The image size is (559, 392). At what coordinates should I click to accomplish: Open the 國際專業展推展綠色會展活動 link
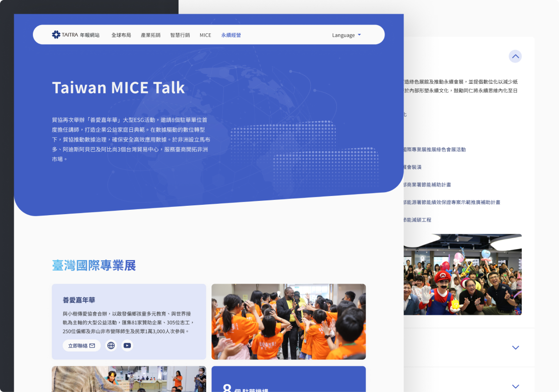[x=434, y=149]
